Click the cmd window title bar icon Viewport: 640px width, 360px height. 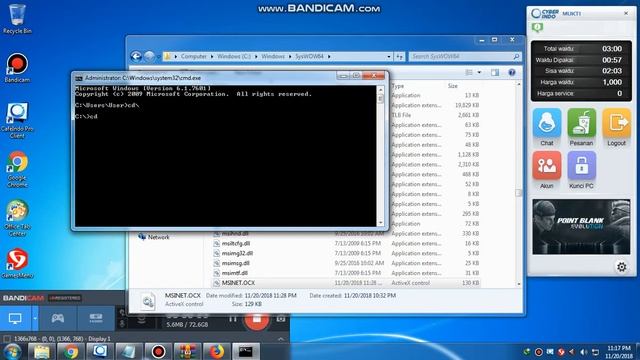[x=79, y=78]
